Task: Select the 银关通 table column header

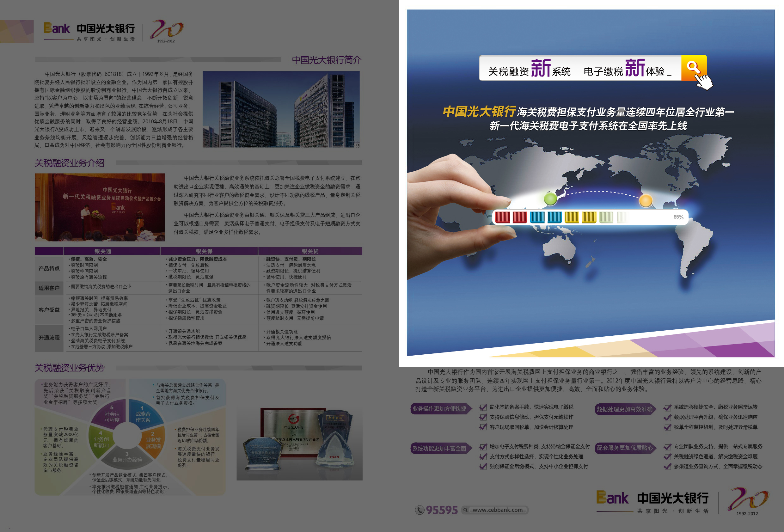Action: [x=112, y=251]
